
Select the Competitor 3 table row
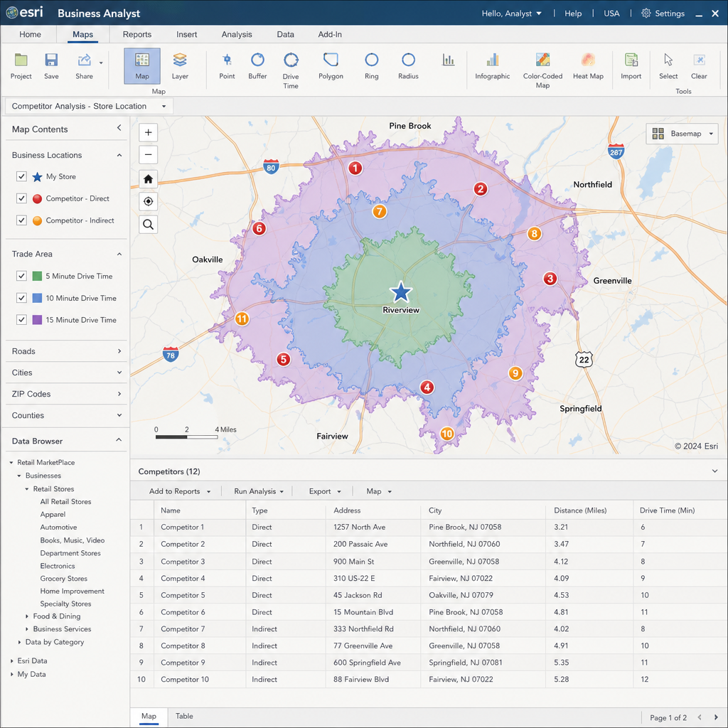point(429,562)
